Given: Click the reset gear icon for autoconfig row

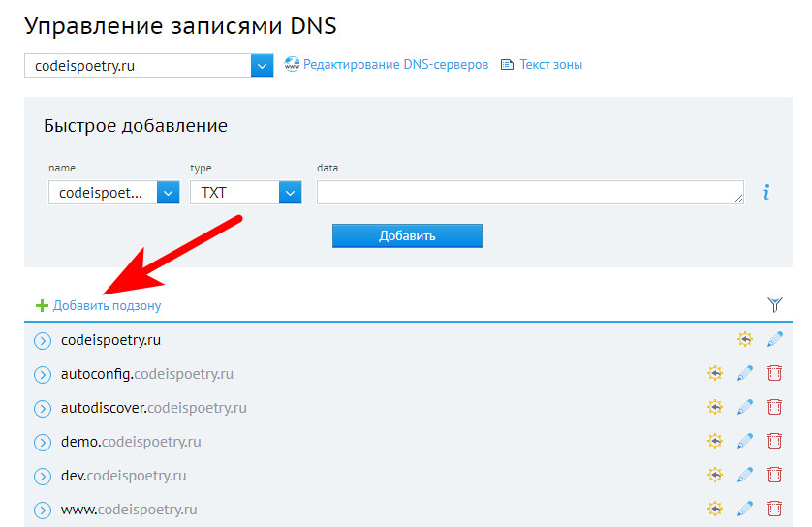Looking at the screenshot, I should pyautogui.click(x=715, y=373).
